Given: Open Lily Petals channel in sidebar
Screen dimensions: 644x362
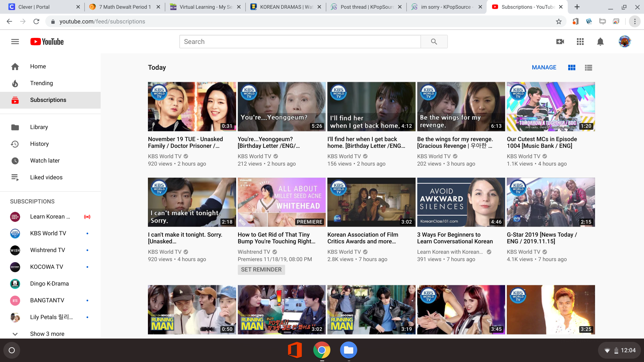Looking at the screenshot, I should coord(50,317).
